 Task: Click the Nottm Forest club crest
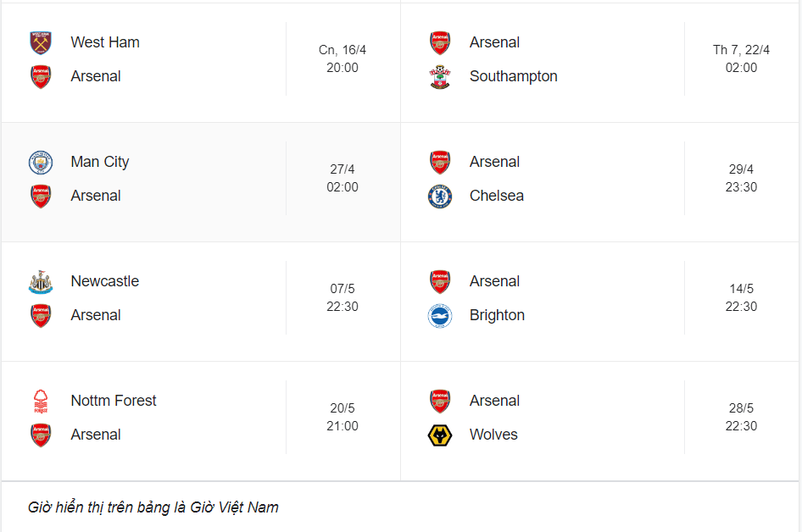coord(41,401)
